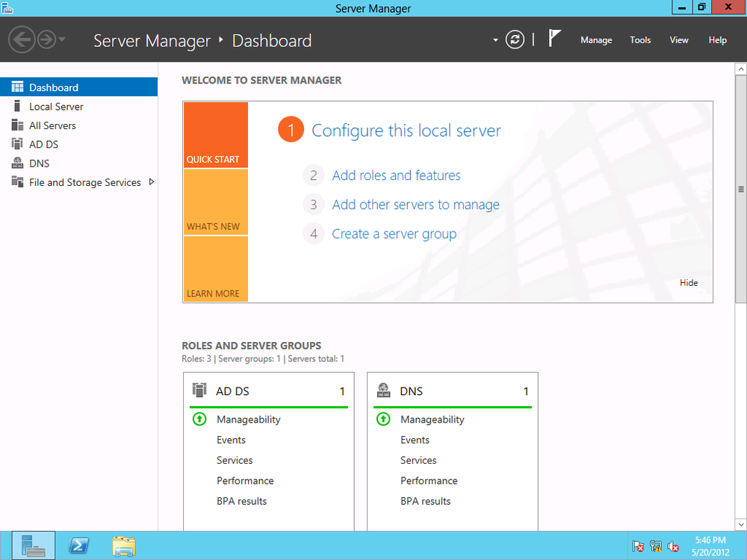Image resolution: width=747 pixels, height=560 pixels.
Task: Open Services in the DNS tile
Action: [418, 461]
